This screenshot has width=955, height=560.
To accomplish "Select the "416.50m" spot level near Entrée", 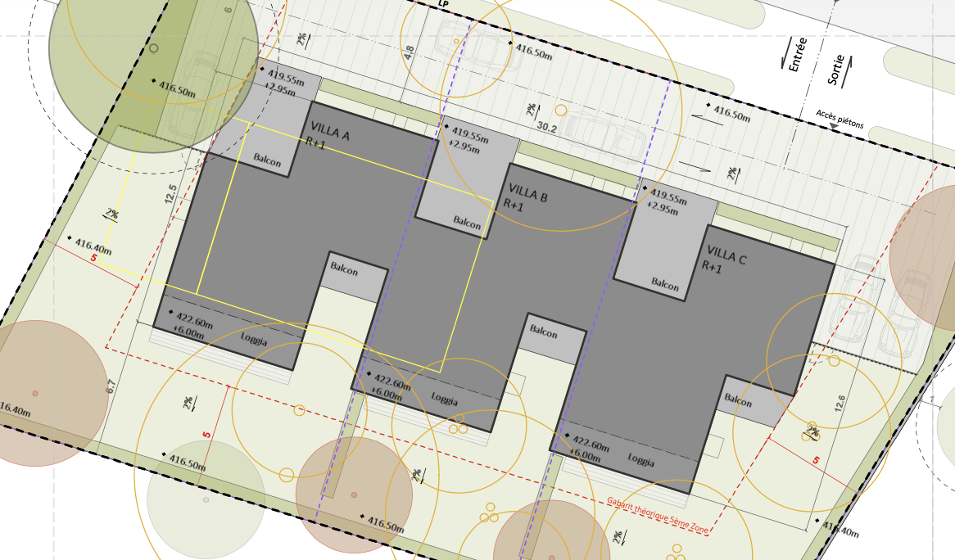I will pyautogui.click(x=731, y=114).
